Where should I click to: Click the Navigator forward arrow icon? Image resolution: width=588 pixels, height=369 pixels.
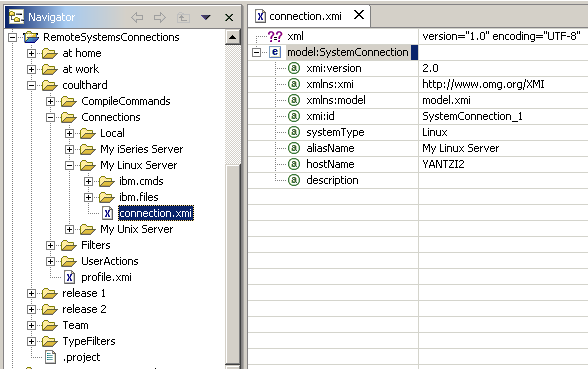click(160, 17)
